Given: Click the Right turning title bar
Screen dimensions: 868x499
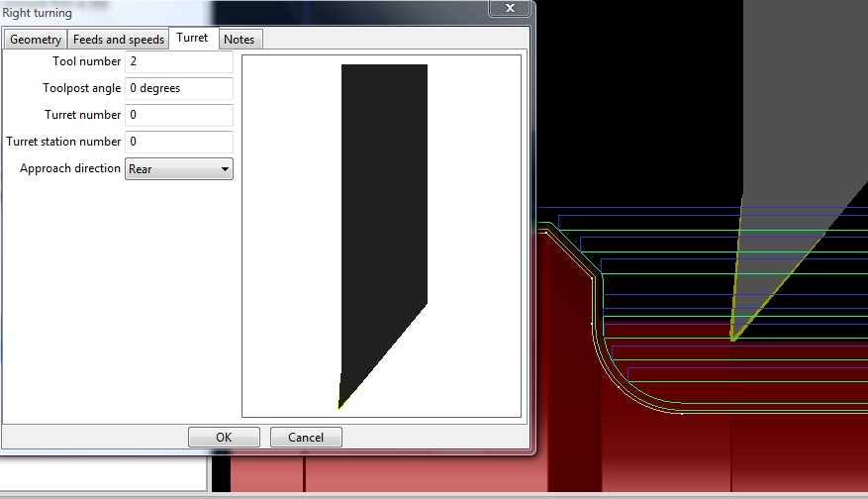Looking at the screenshot, I should [x=247, y=13].
